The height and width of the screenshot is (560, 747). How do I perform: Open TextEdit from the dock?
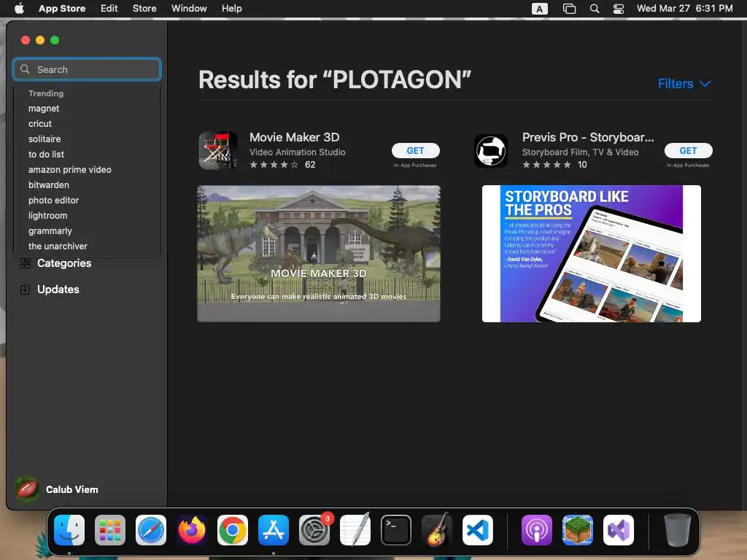[355, 530]
